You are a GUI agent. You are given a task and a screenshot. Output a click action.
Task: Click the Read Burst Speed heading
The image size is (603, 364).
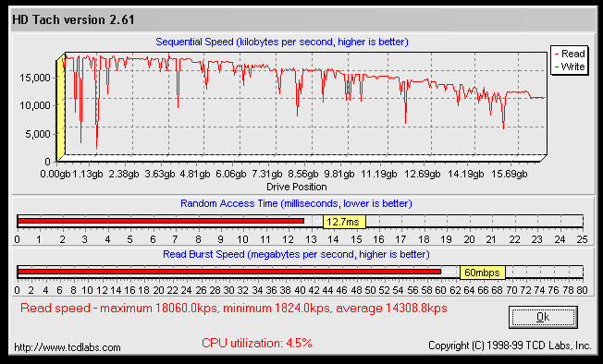(296, 254)
